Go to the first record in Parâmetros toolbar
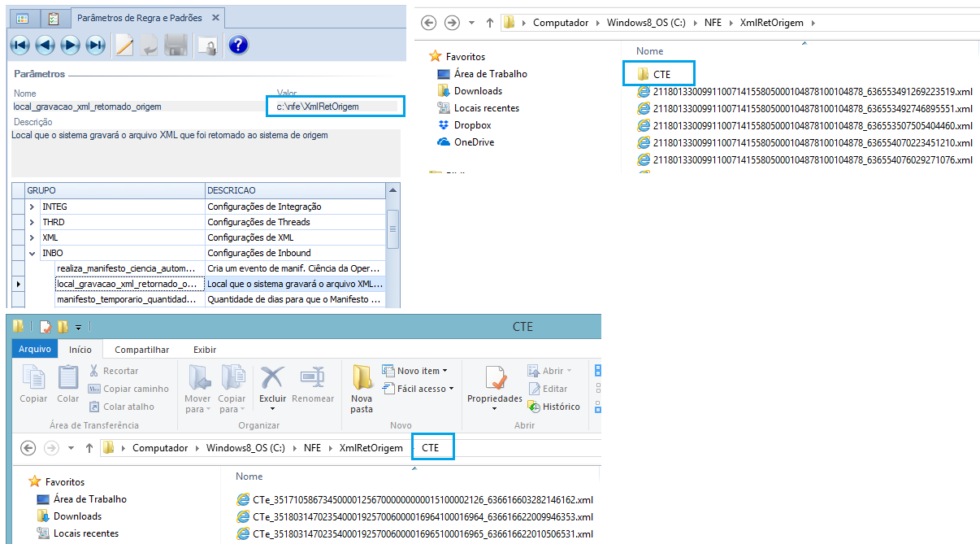 pos(20,46)
